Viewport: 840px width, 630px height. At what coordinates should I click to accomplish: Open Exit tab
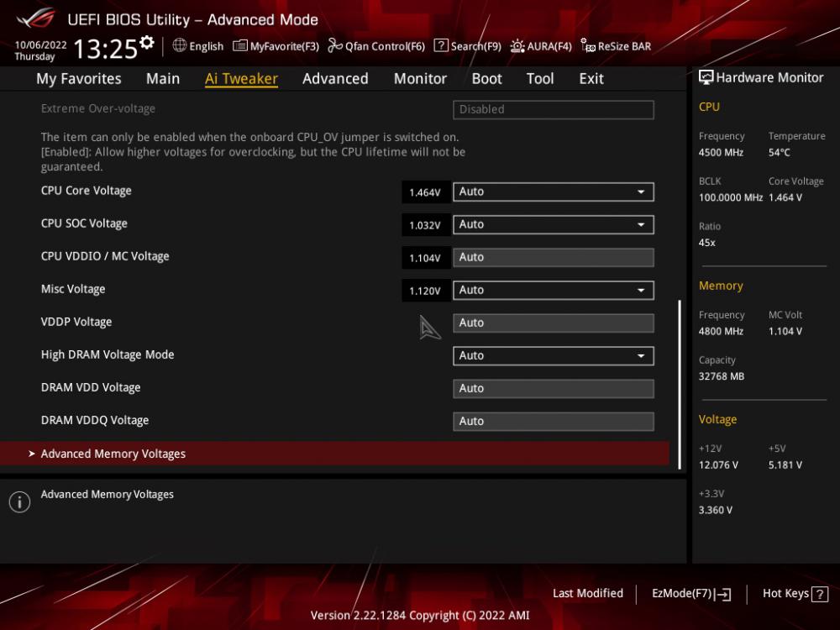[x=591, y=79]
